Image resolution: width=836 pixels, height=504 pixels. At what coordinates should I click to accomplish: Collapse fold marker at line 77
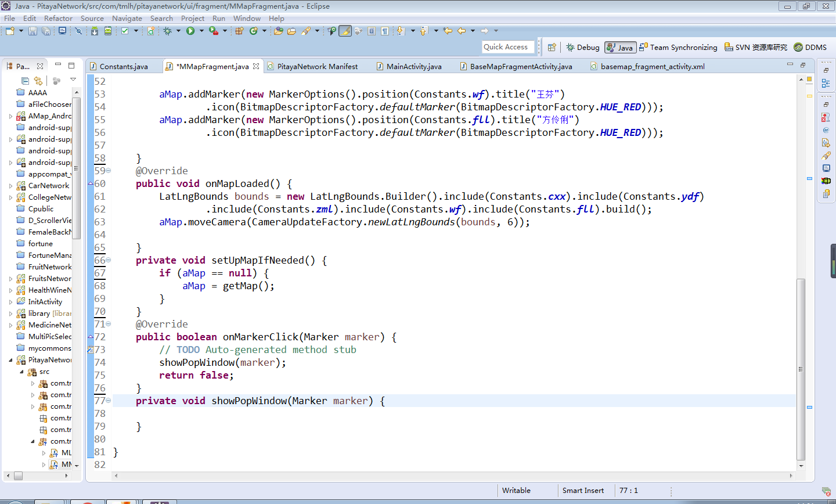[x=109, y=401]
